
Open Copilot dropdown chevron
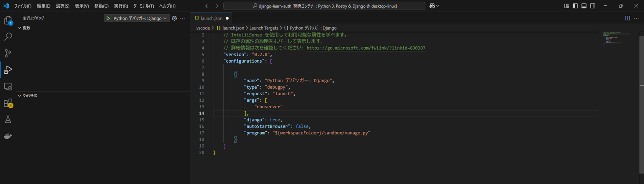(438, 6)
